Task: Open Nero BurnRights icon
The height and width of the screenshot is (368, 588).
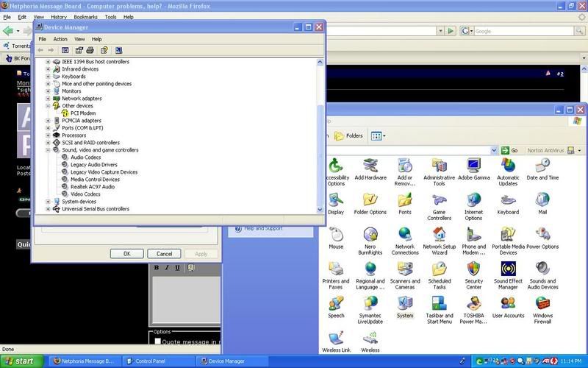Action: point(370,241)
